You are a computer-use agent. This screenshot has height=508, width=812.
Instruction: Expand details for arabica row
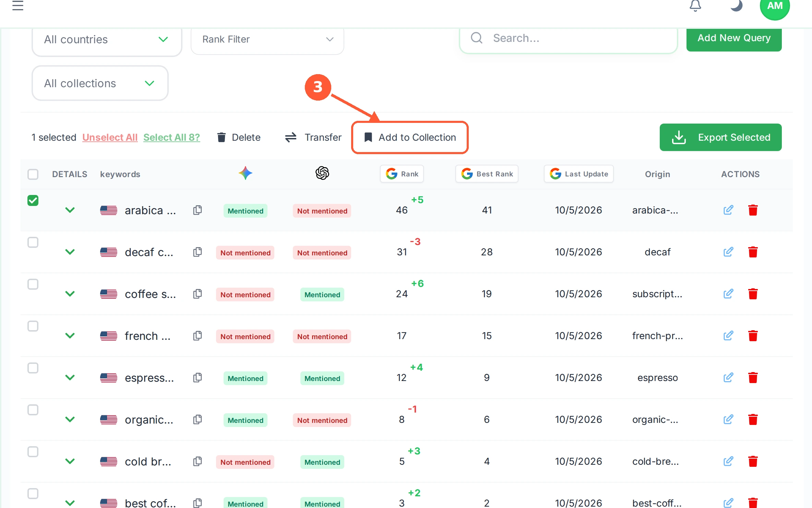[x=70, y=210]
